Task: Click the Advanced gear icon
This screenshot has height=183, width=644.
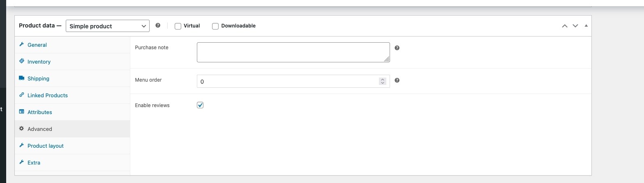Action: point(22,129)
